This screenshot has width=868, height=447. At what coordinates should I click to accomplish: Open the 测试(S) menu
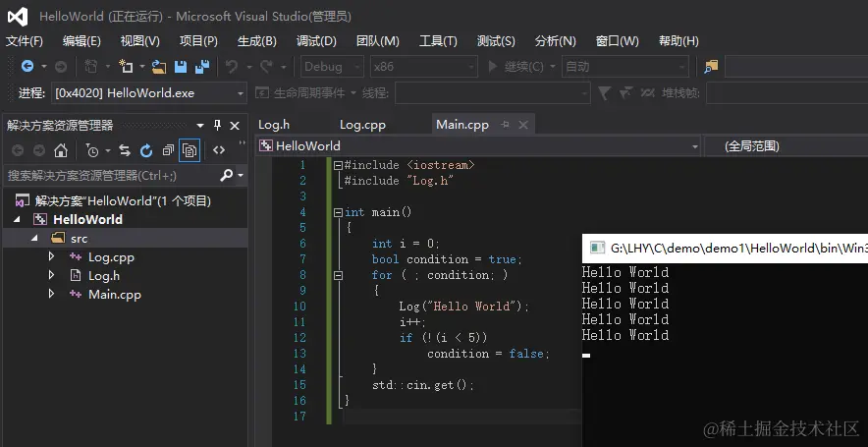point(496,41)
